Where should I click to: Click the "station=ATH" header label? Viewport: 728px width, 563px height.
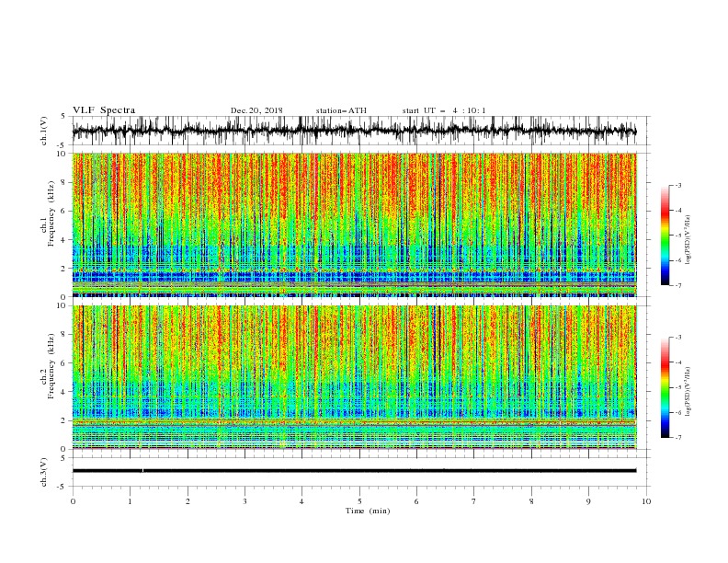pos(341,110)
